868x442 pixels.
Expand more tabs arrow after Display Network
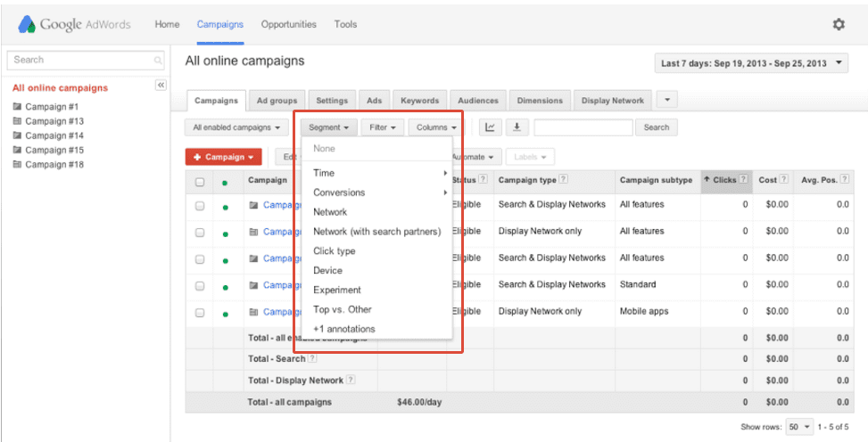pos(667,100)
